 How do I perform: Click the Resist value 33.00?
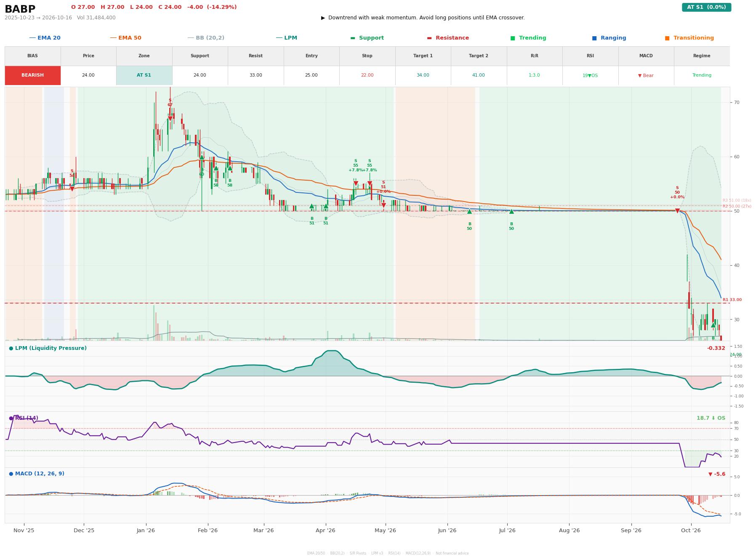256,75
